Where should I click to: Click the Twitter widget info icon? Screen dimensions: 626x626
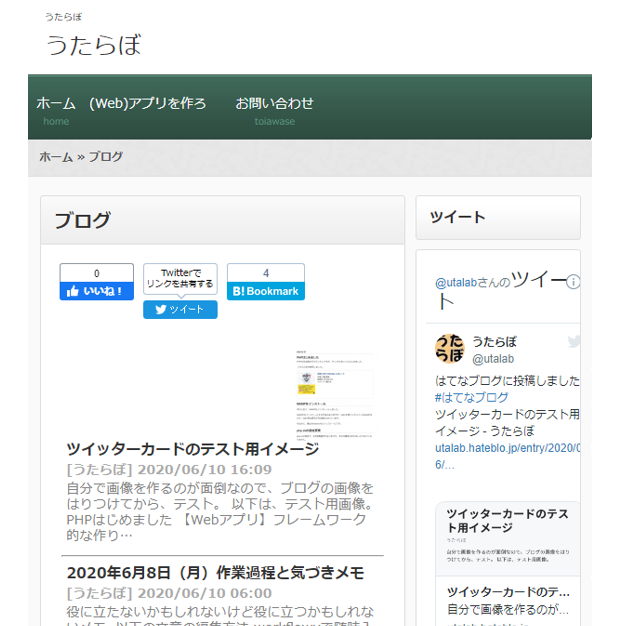point(573,281)
